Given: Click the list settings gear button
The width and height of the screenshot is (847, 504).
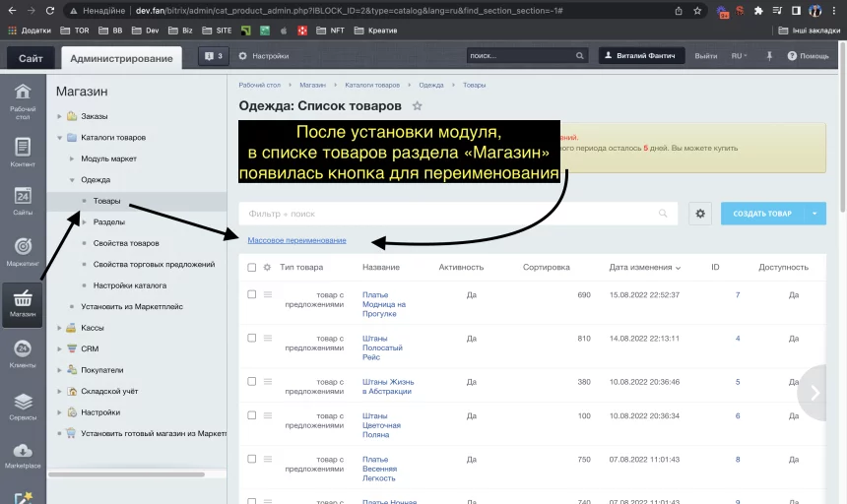Looking at the screenshot, I should pos(700,214).
